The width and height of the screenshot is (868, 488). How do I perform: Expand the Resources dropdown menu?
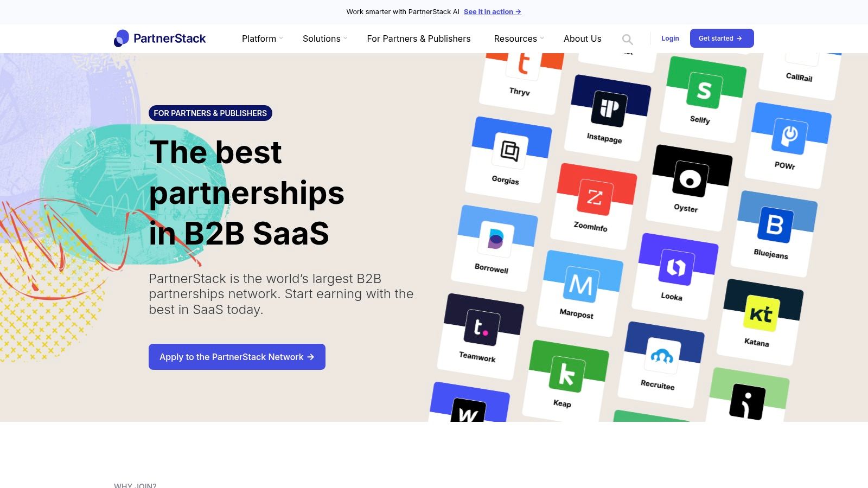[515, 38]
